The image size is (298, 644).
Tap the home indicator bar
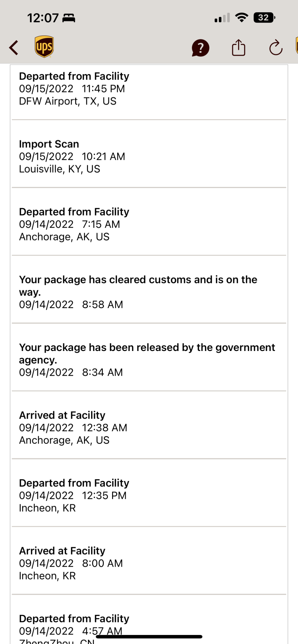tap(149, 637)
